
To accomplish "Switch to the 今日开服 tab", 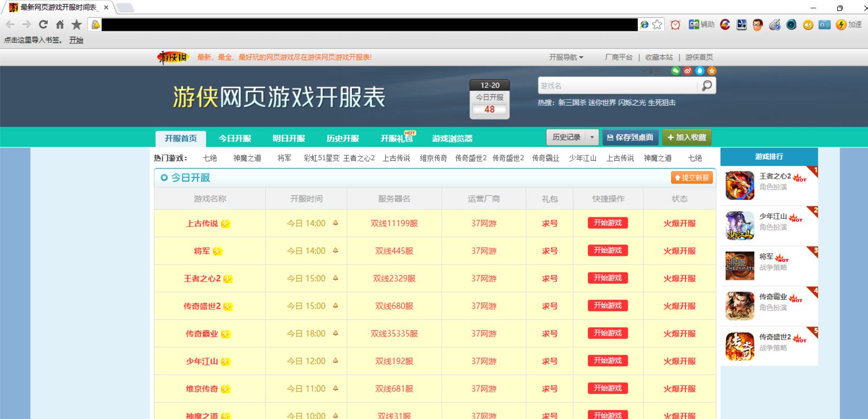I will [x=235, y=138].
